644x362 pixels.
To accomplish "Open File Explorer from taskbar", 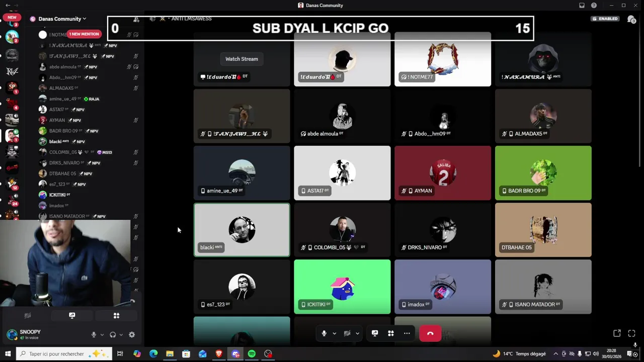I will (170, 354).
